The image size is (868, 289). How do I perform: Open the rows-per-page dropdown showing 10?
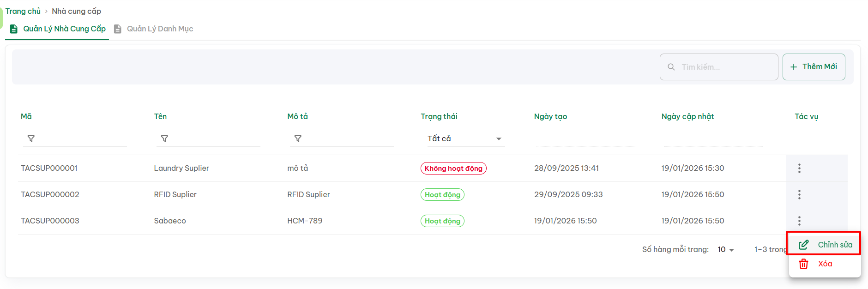pos(726,249)
